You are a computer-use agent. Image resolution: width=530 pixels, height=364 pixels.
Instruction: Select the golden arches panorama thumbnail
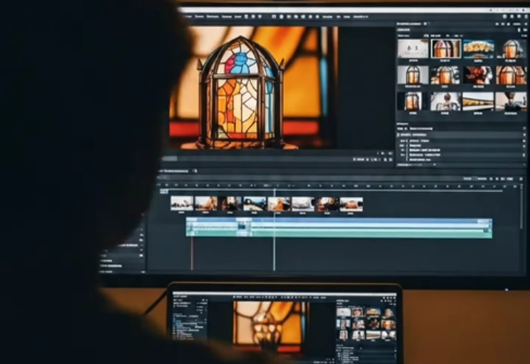tap(478, 49)
